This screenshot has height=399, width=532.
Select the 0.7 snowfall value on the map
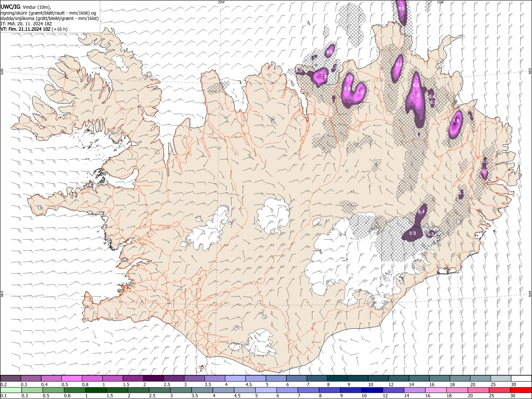coord(484,171)
